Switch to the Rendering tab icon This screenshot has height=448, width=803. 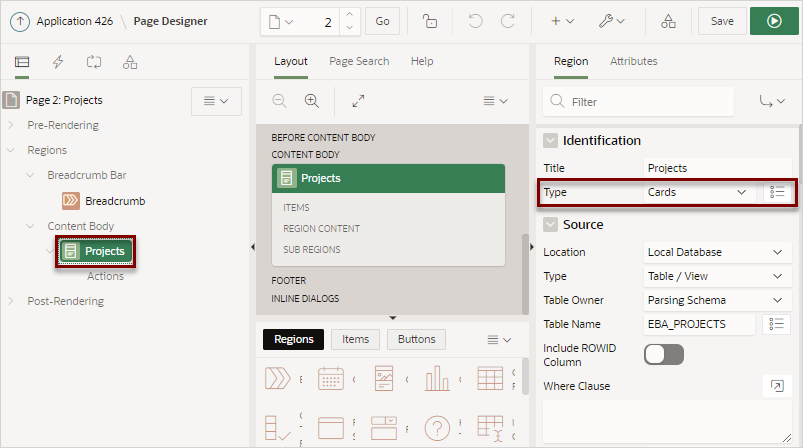click(x=22, y=62)
